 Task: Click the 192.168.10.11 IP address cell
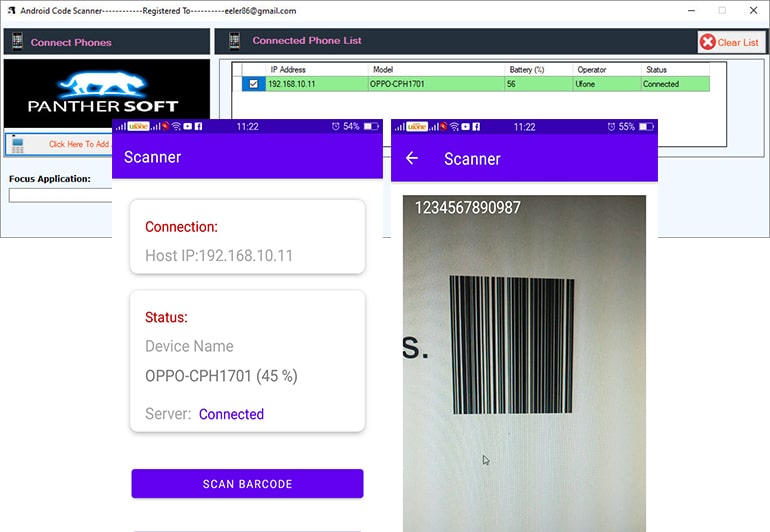coord(317,84)
